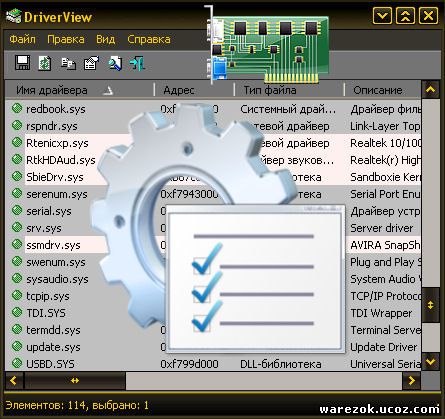The image size is (445, 419).
Task: Sort by Адрес column header
Action: 194,90
